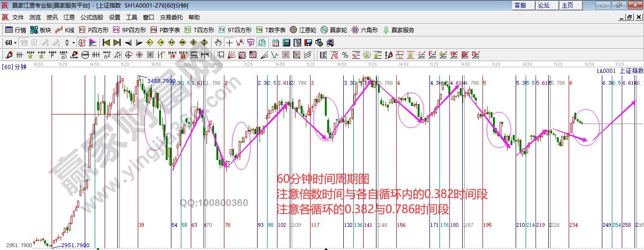Click the 客服 button in title bar
The width and height of the screenshot is (644, 250).
[520, 5]
